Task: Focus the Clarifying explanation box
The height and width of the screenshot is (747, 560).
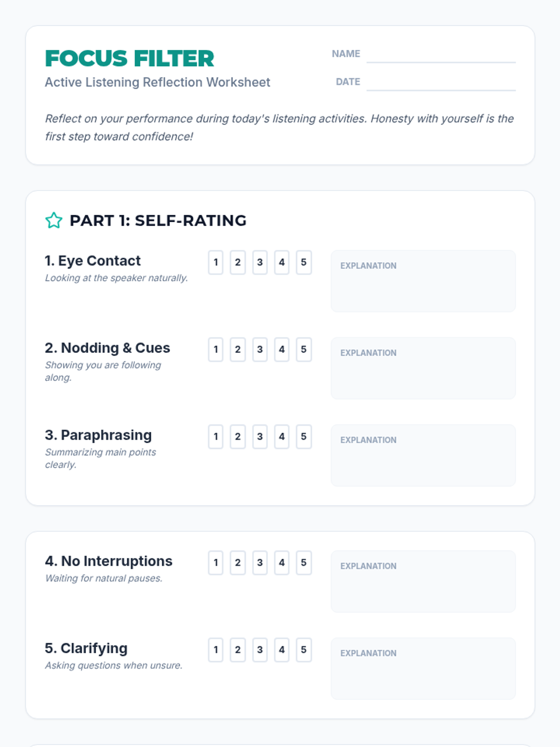Action: click(x=423, y=669)
